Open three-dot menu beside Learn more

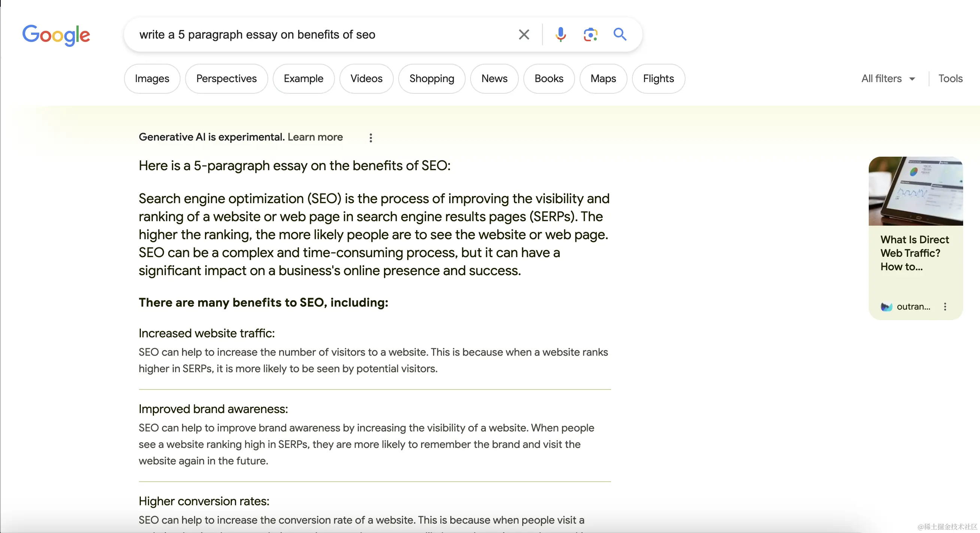[x=370, y=138]
